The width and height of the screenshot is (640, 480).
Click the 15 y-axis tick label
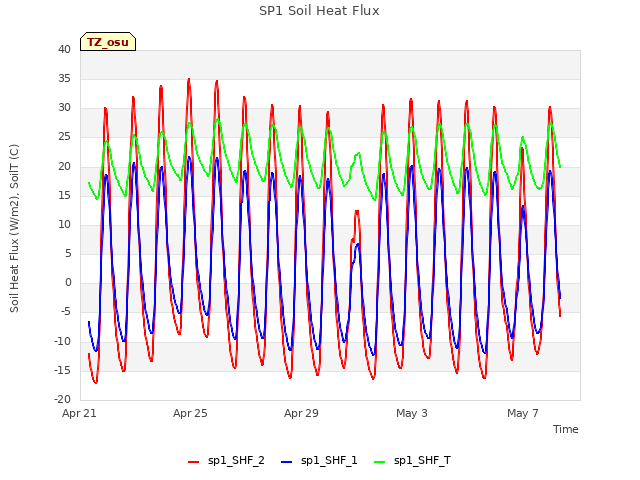(64, 196)
